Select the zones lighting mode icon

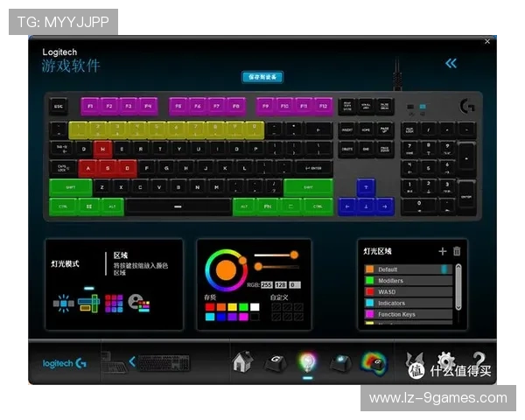tap(88, 303)
